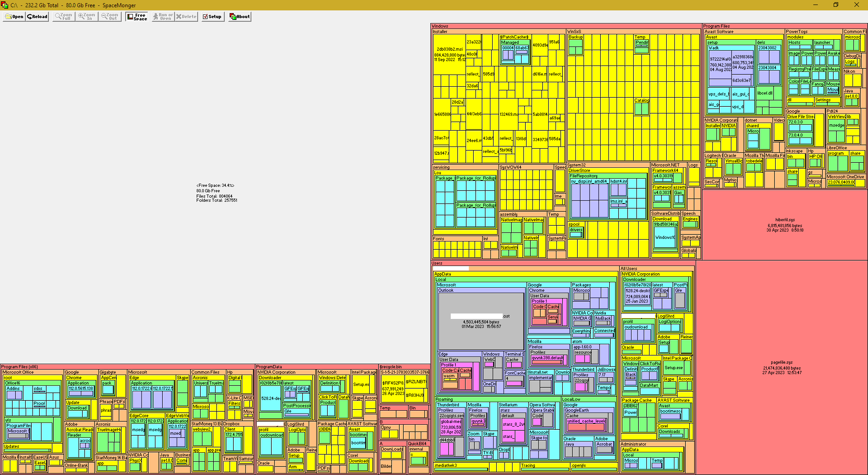Click the Microsoft Office folder label
Screen dimensions: 868x475
coord(18,372)
